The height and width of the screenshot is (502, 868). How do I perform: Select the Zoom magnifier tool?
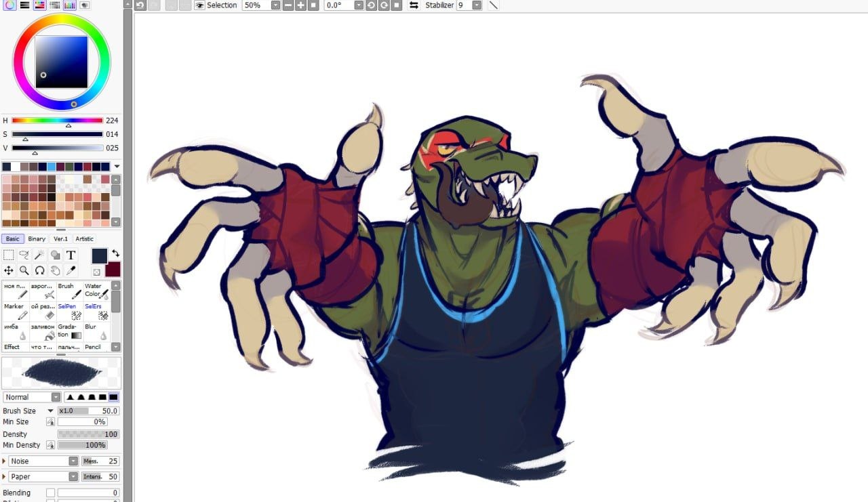click(24, 270)
